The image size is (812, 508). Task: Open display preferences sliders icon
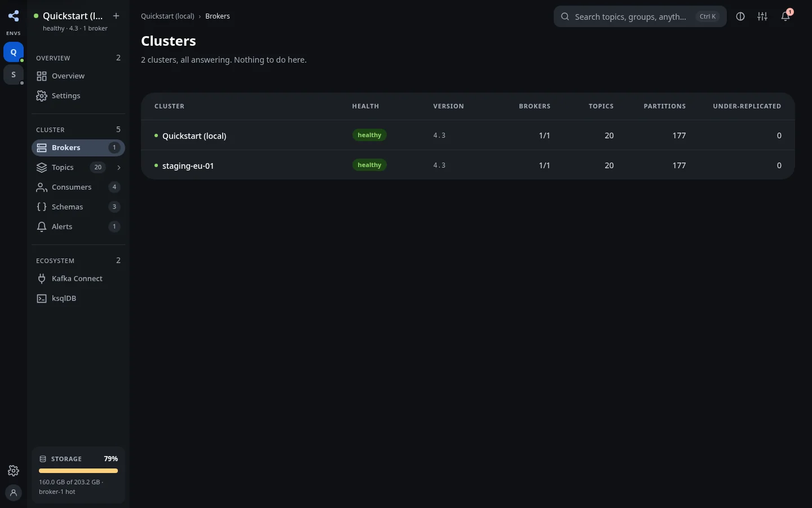762,16
